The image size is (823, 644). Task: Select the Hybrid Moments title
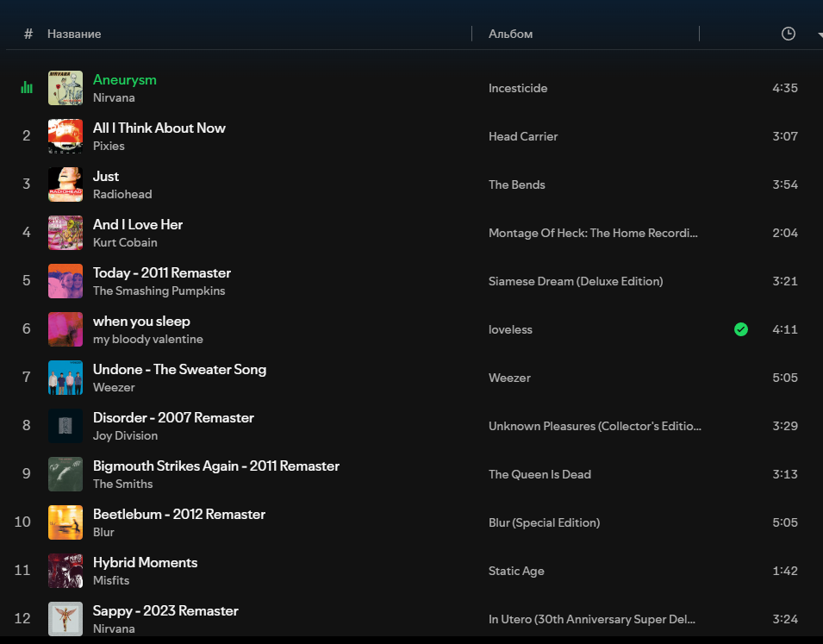[145, 563]
